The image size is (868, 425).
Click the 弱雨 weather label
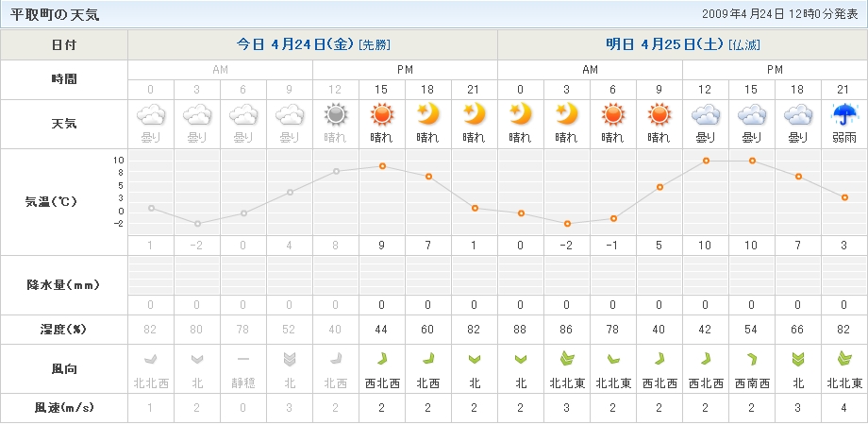pos(844,138)
